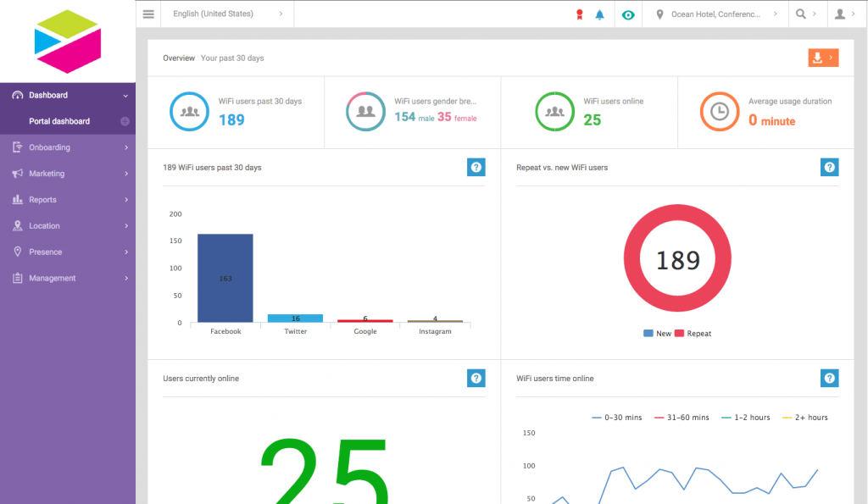Click the green users online circle icon
This screenshot has height=504, width=868.
tap(554, 112)
